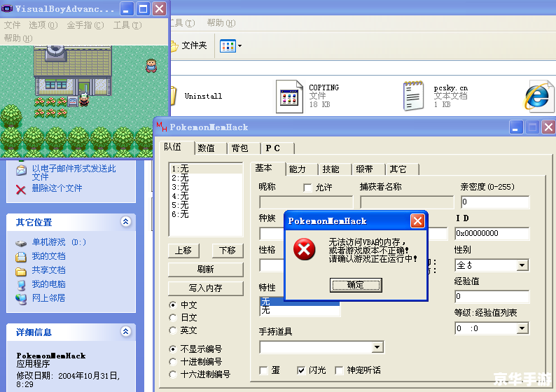556x392 pixels.
Task: Open the 性别 dropdown
Action: tap(522, 265)
